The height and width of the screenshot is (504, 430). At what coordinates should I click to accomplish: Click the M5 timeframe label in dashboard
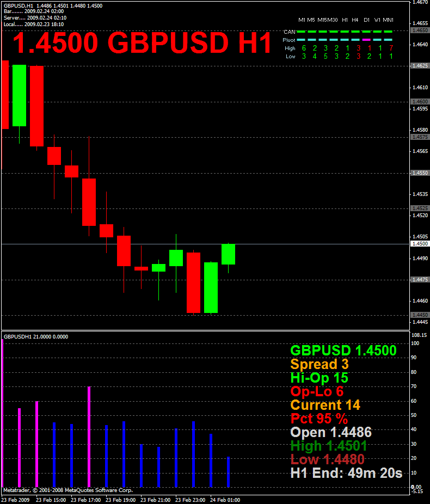click(x=311, y=20)
